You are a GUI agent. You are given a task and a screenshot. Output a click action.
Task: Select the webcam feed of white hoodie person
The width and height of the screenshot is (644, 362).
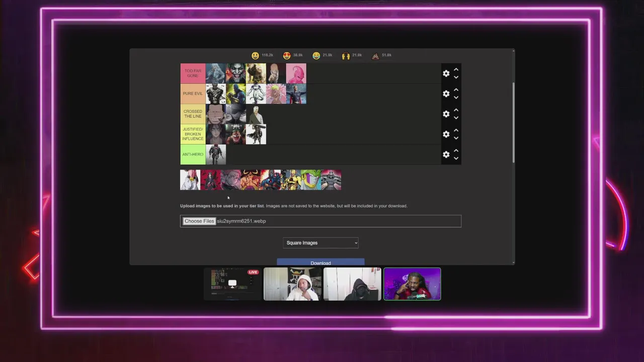[x=292, y=284]
